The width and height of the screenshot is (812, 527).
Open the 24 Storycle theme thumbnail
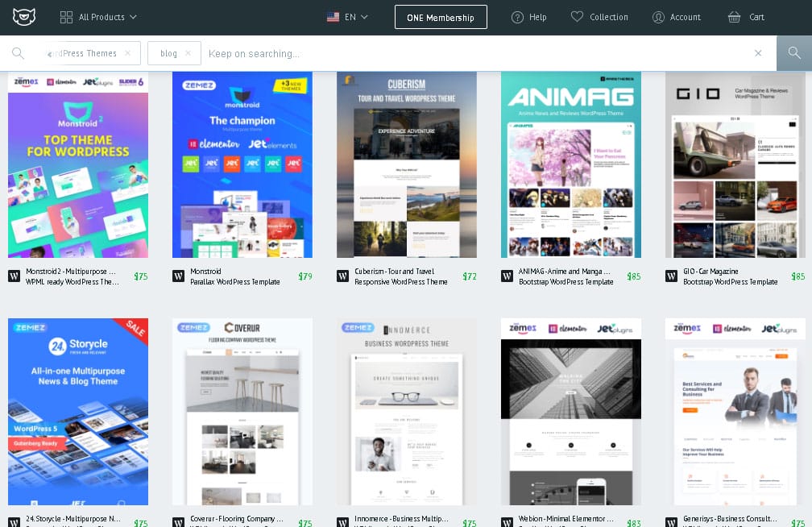click(78, 411)
